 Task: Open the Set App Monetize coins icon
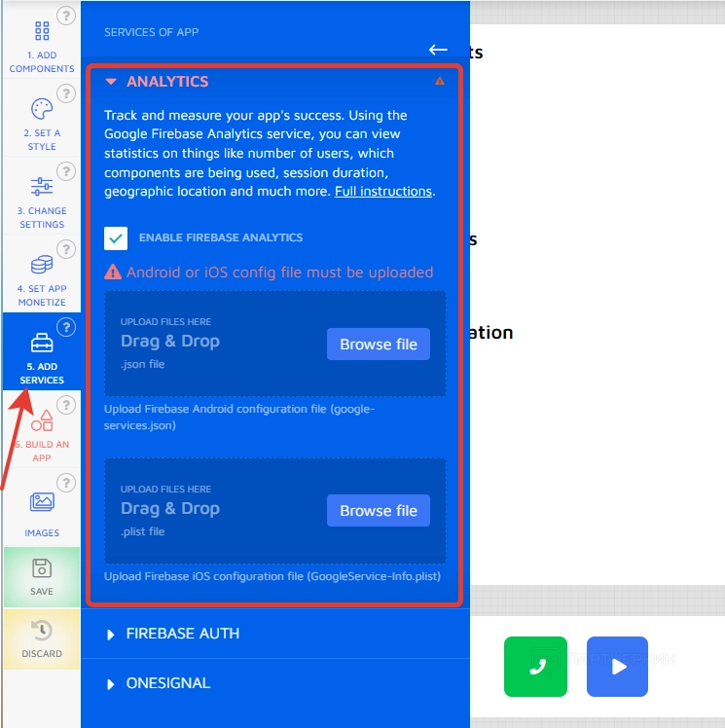click(42, 265)
